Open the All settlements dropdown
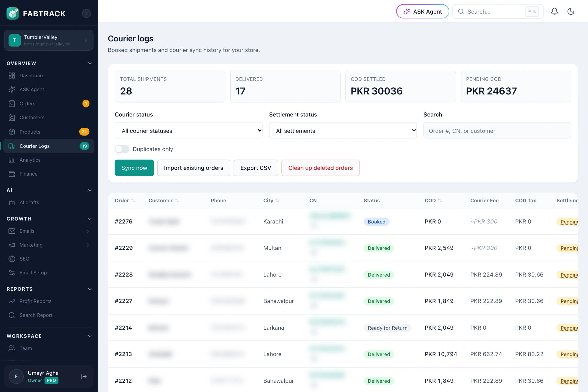Screen dimensions: 588x392 point(343,131)
